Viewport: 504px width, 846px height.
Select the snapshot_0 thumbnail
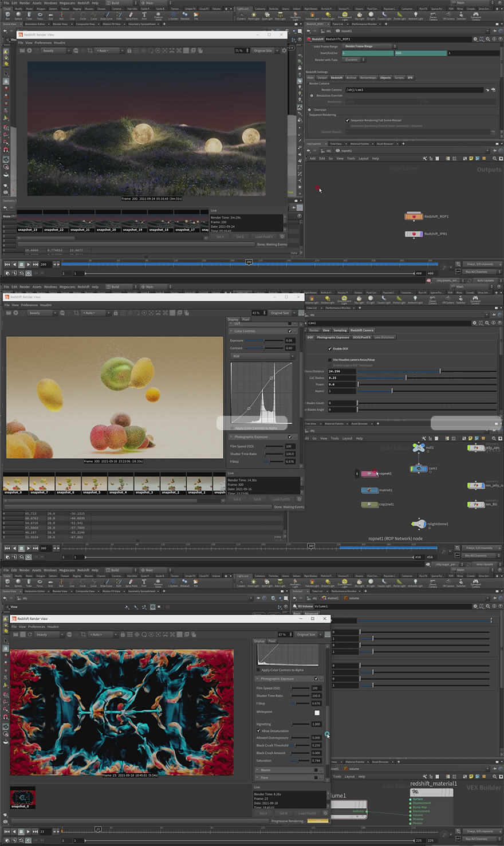coord(23,798)
